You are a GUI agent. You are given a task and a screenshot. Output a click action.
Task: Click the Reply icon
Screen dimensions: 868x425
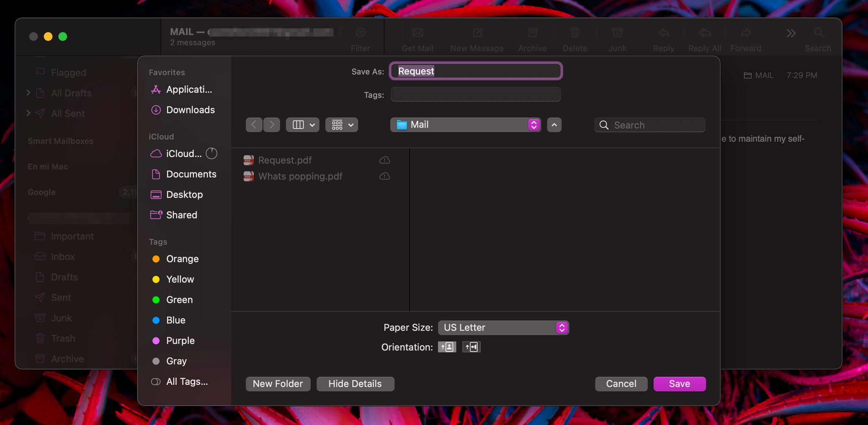coord(663,38)
